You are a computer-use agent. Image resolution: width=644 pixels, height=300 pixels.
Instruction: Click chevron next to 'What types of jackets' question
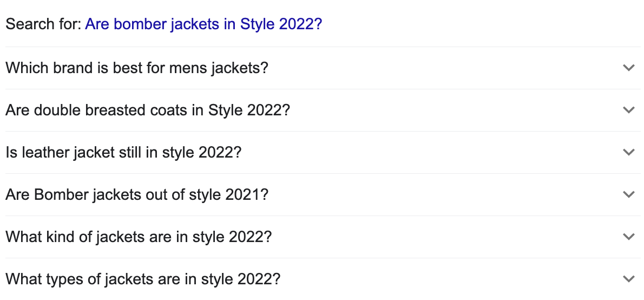pos(628,279)
